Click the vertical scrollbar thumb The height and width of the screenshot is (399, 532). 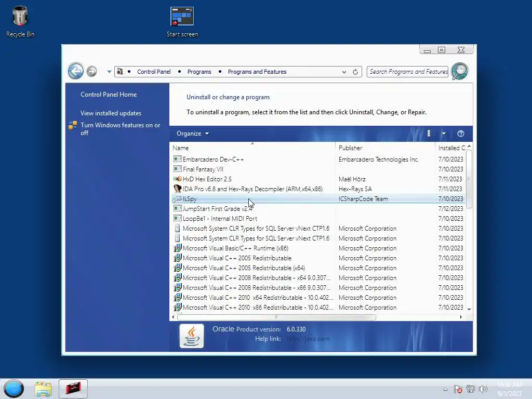coord(469,179)
